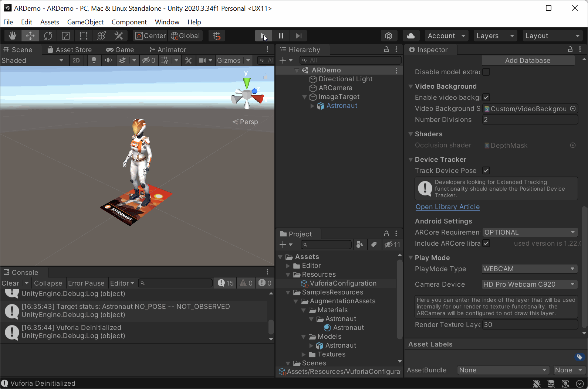Toggle hidden objects visibility in Scene view
This screenshot has height=389, width=588.
point(149,61)
